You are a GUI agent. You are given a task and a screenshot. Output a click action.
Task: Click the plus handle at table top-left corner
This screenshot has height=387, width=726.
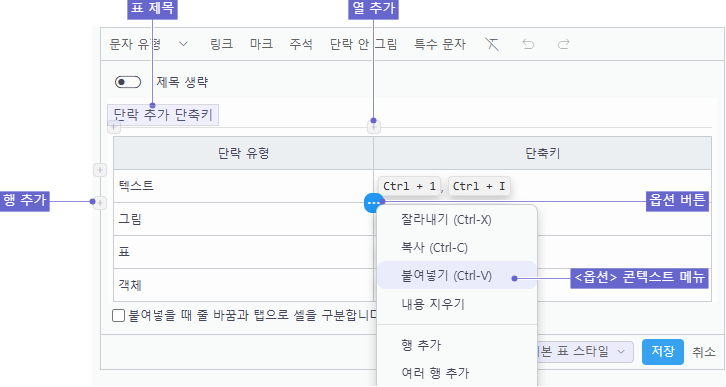(x=114, y=126)
